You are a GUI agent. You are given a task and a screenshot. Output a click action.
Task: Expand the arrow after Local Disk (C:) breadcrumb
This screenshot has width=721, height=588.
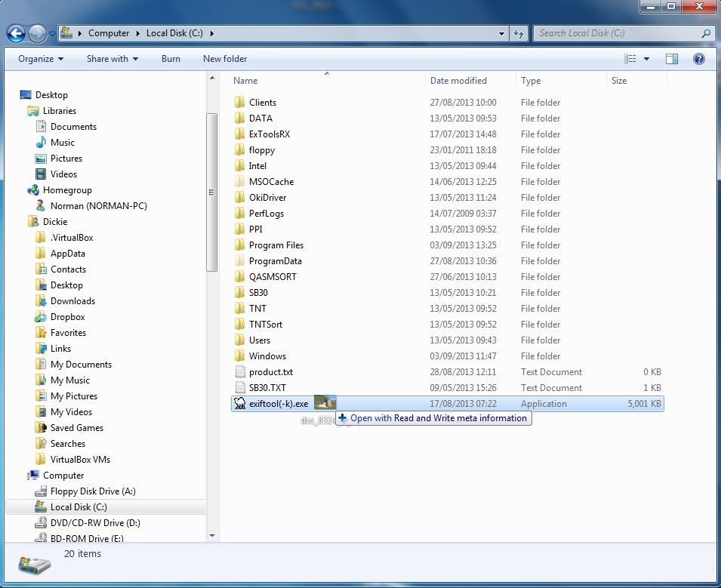pyautogui.click(x=211, y=33)
